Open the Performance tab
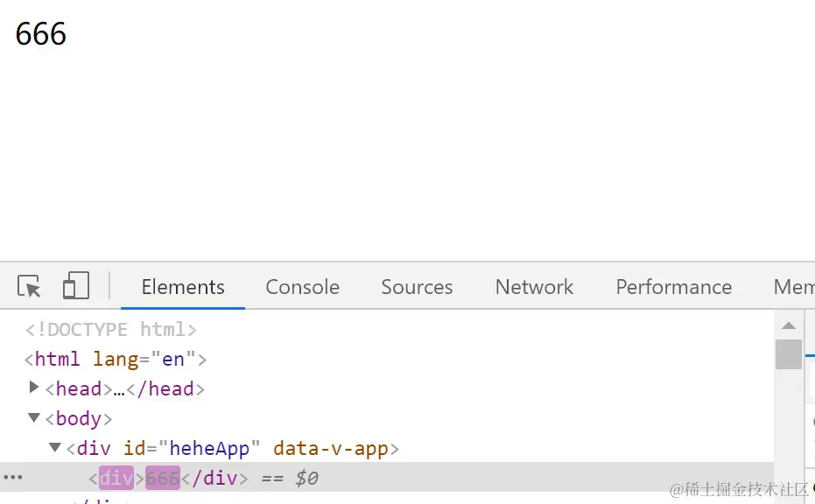Screen dimensions: 815x504 pos(674,287)
